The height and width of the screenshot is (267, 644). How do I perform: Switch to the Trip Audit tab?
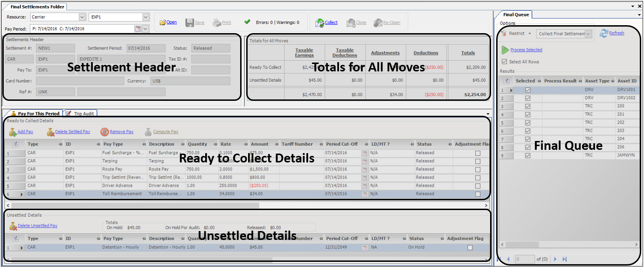81,113
